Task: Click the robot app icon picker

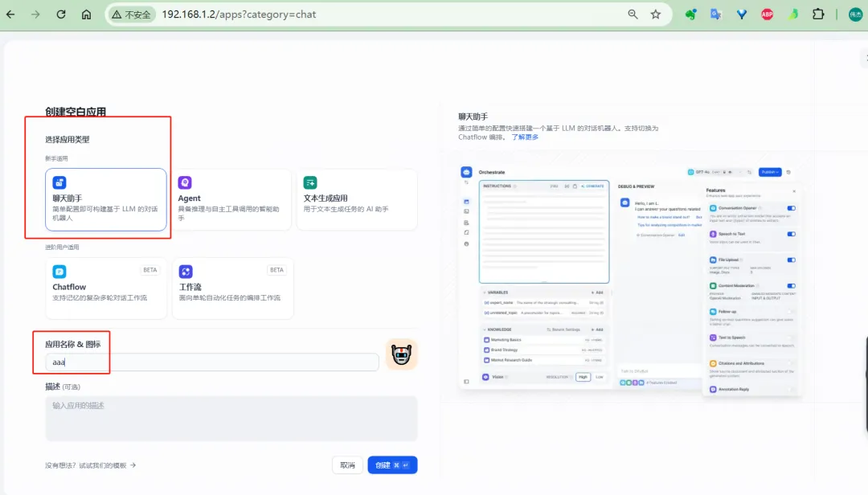Action: tap(401, 355)
